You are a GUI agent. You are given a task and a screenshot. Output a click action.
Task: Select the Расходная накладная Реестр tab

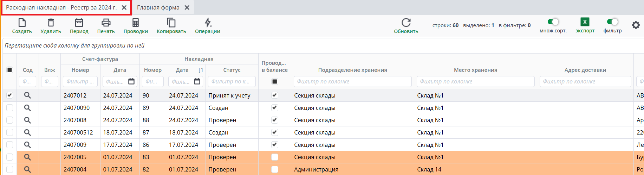click(x=61, y=7)
